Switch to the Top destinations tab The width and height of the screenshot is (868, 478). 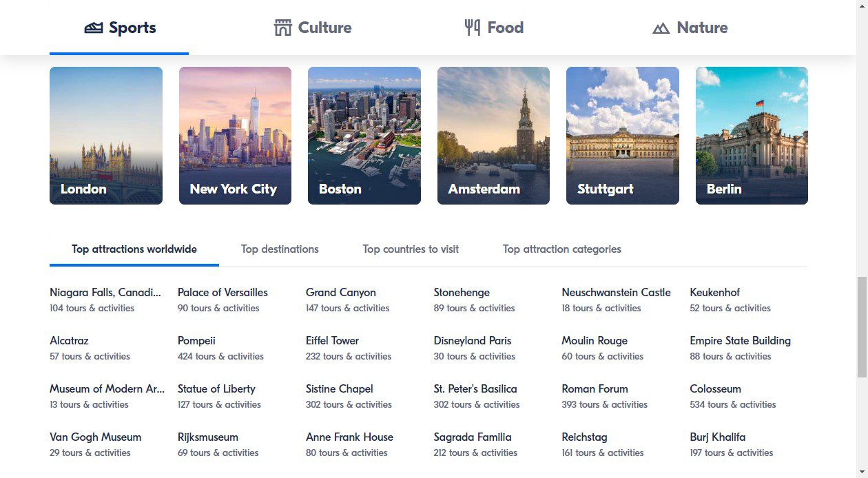coord(280,249)
